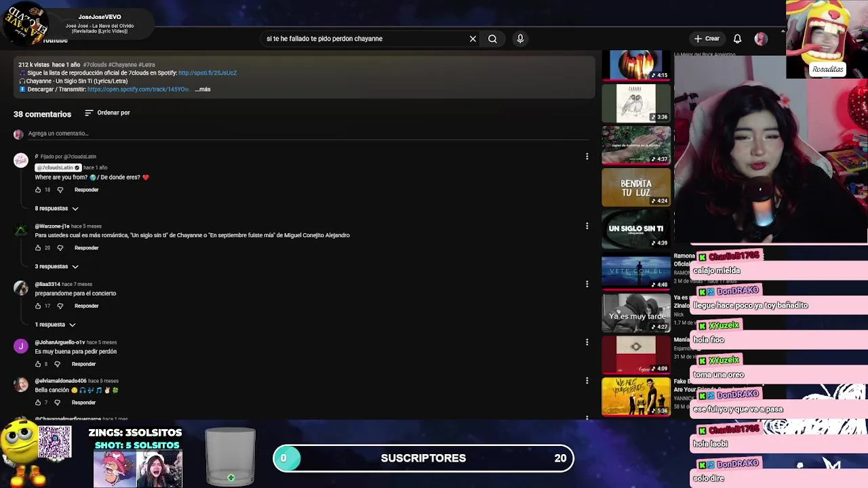Open options menu for liiaa3314 comment
The width and height of the screenshot is (868, 488).
587,284
